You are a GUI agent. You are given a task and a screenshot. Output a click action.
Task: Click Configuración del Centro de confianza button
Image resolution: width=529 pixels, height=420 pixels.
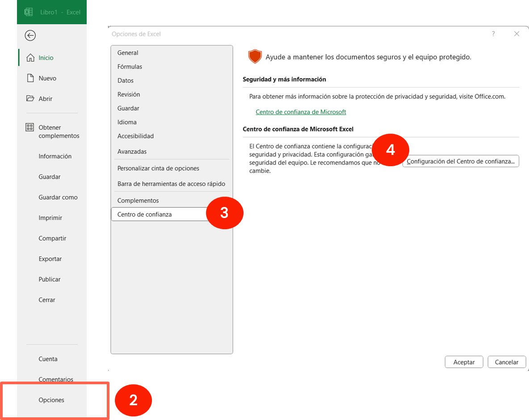(x=461, y=161)
